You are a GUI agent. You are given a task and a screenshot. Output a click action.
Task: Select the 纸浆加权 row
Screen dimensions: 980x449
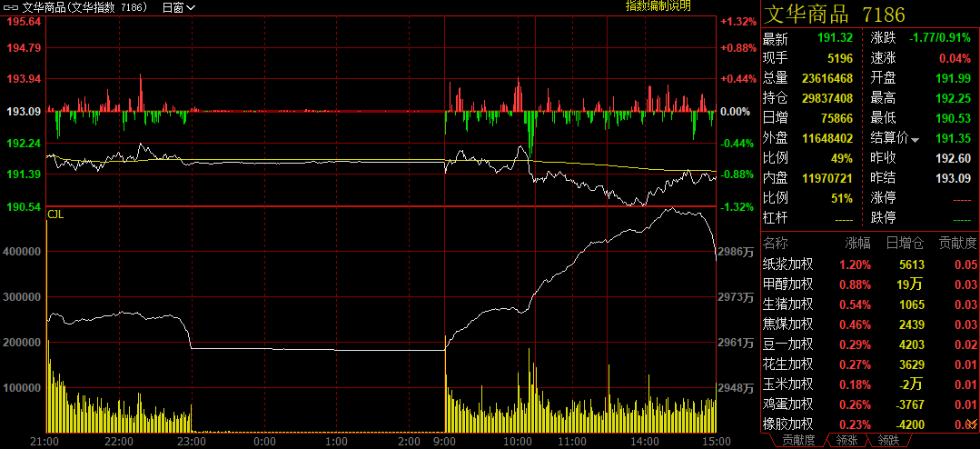pyautogui.click(x=787, y=264)
